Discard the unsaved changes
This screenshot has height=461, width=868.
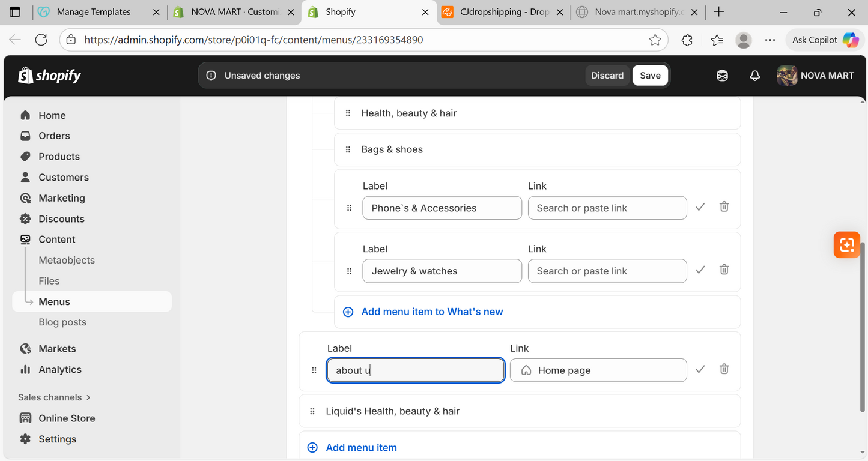pos(607,76)
